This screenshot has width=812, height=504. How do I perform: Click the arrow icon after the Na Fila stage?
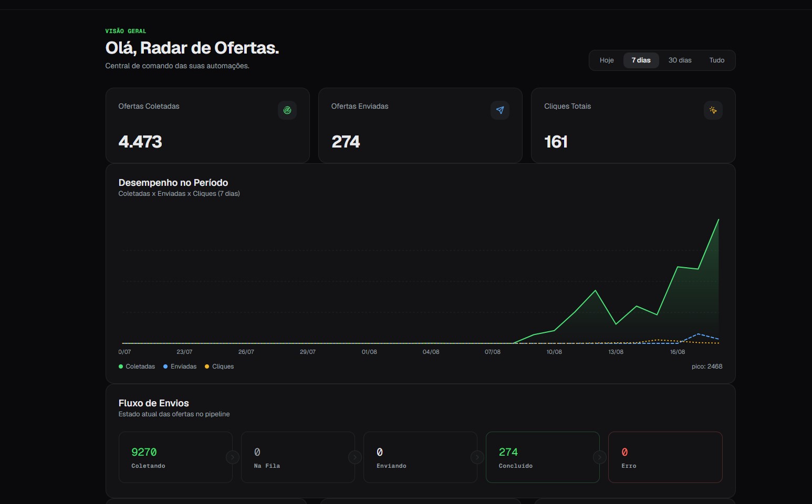click(x=355, y=457)
